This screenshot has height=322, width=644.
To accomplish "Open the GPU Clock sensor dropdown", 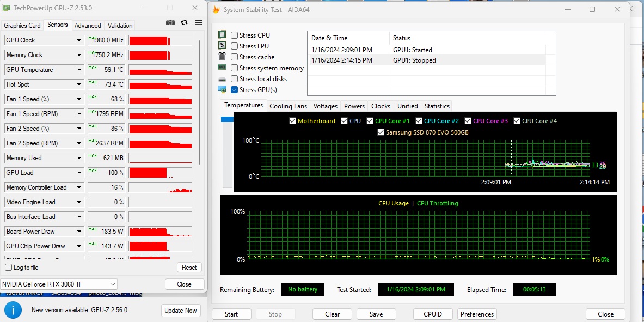I will [x=79, y=40].
